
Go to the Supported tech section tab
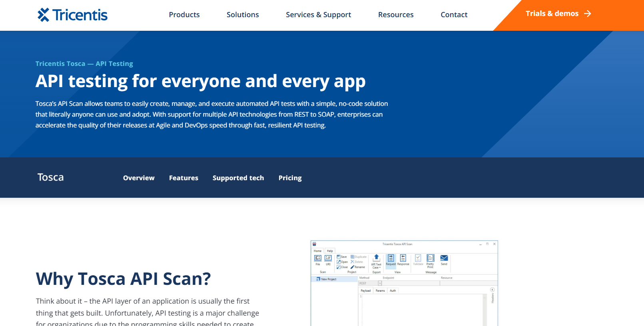click(x=238, y=178)
